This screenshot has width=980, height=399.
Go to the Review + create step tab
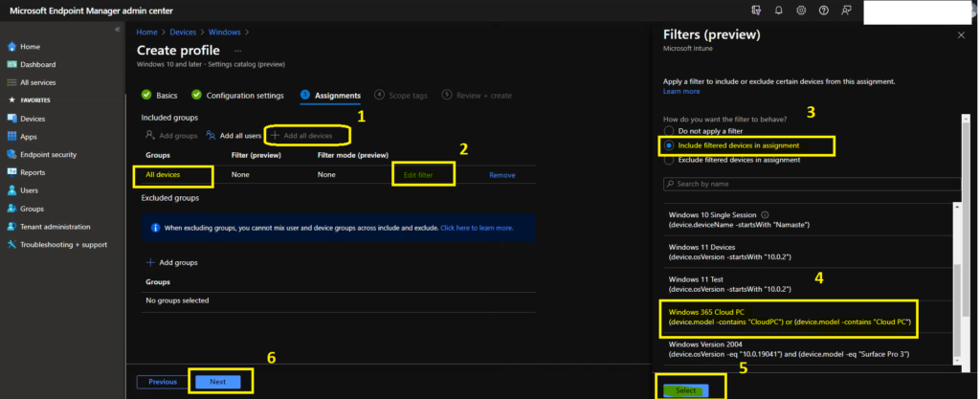tap(477, 96)
